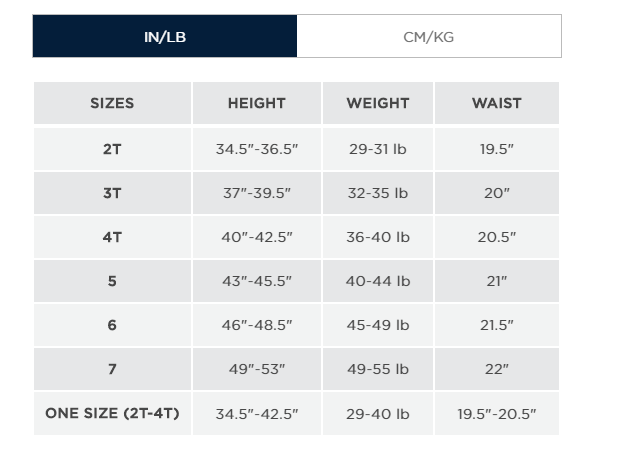The height and width of the screenshot is (452, 622).
Task: Select the size 6 row label
Action: click(x=112, y=325)
